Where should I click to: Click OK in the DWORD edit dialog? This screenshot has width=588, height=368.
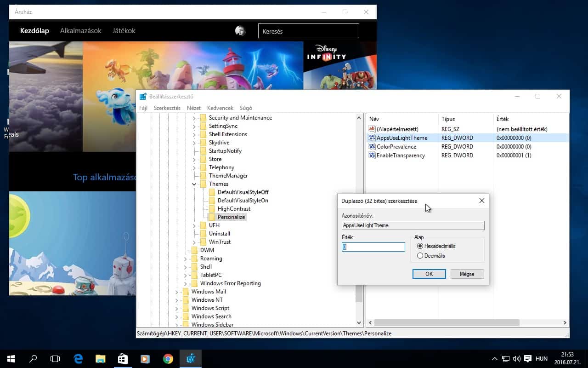pos(429,274)
